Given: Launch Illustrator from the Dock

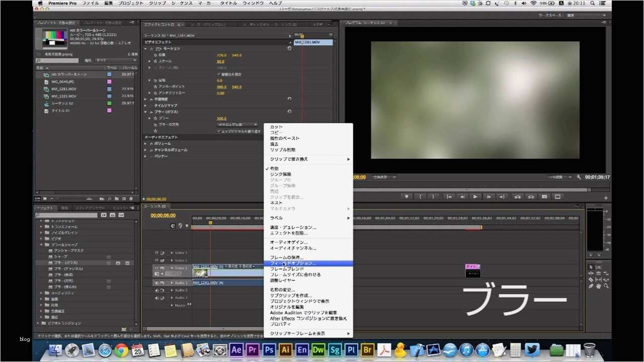Looking at the screenshot, I should point(286,349).
